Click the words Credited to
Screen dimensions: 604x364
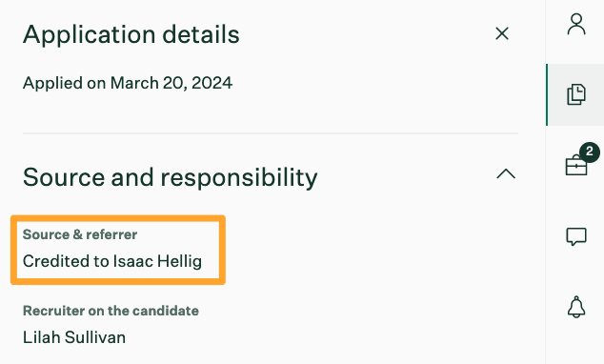tap(66, 261)
